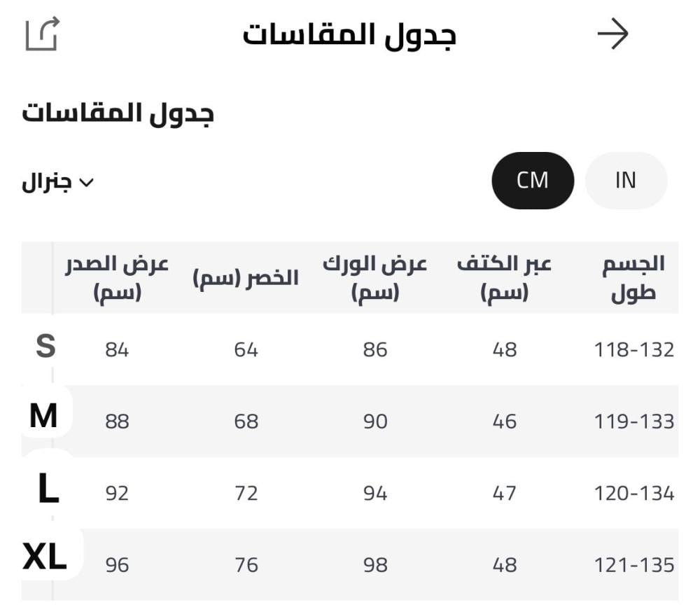Screen dimensions: 700x612
Task: Click the waist value 68
Action: point(246,422)
